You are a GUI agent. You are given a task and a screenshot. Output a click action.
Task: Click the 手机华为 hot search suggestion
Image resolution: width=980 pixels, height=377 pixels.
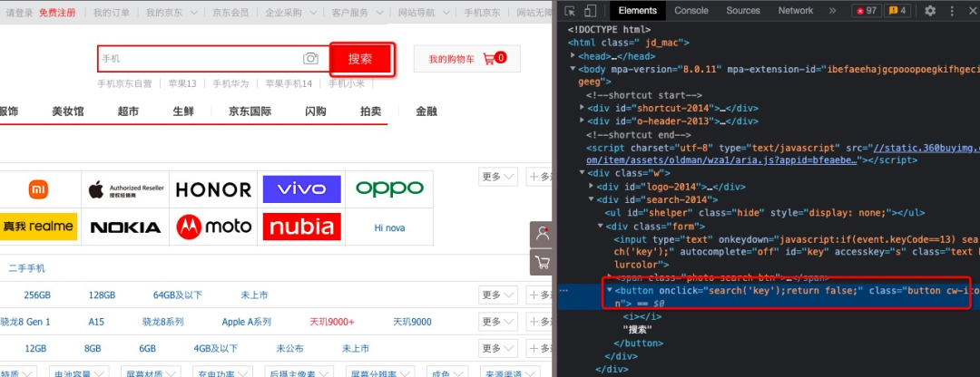[230, 83]
